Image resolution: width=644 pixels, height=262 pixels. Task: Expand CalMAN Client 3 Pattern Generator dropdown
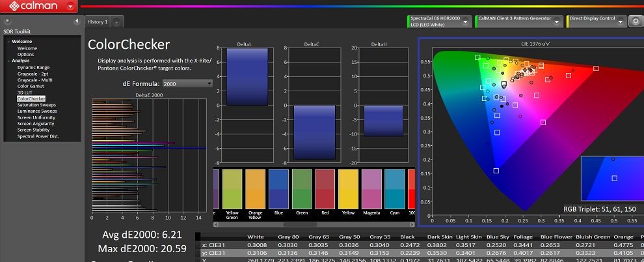[x=557, y=22]
